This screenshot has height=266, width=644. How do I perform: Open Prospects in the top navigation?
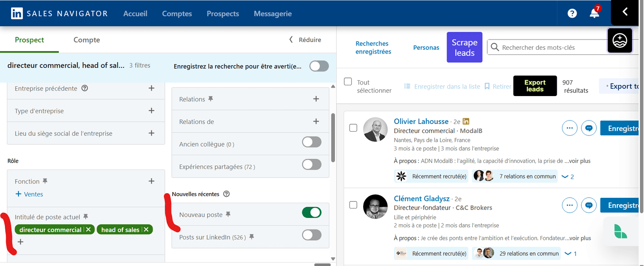(223, 13)
